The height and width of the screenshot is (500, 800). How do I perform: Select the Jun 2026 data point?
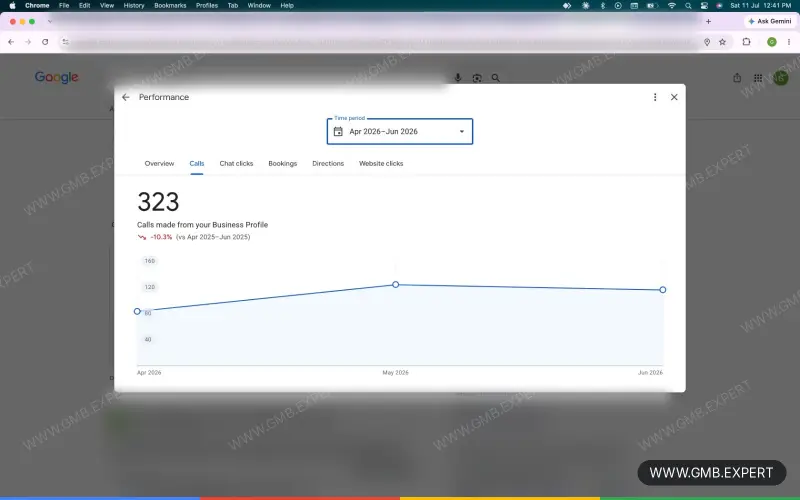point(662,290)
